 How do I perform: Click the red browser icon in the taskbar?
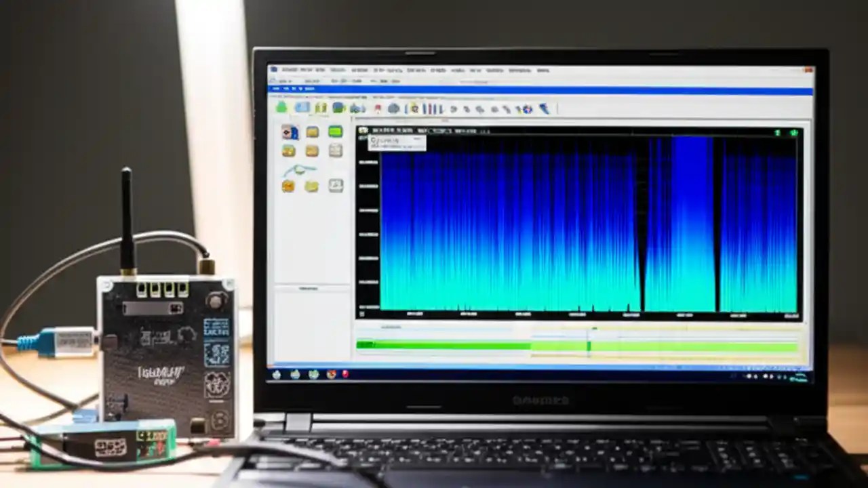346,374
